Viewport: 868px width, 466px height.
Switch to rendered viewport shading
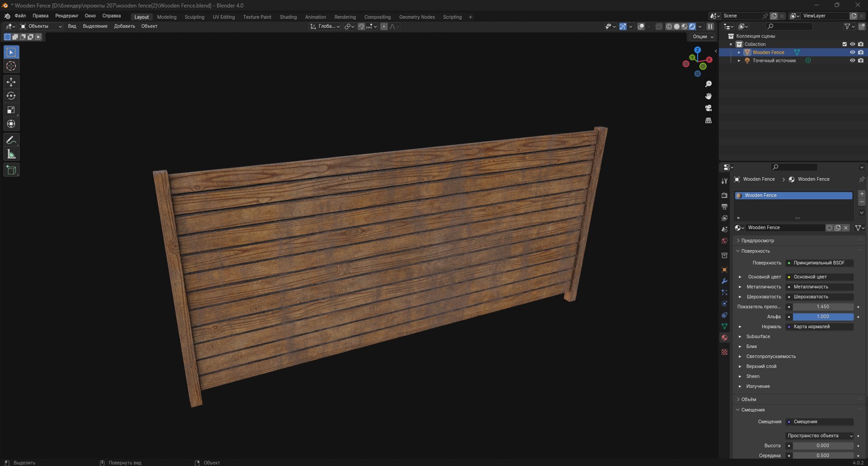[x=692, y=27]
